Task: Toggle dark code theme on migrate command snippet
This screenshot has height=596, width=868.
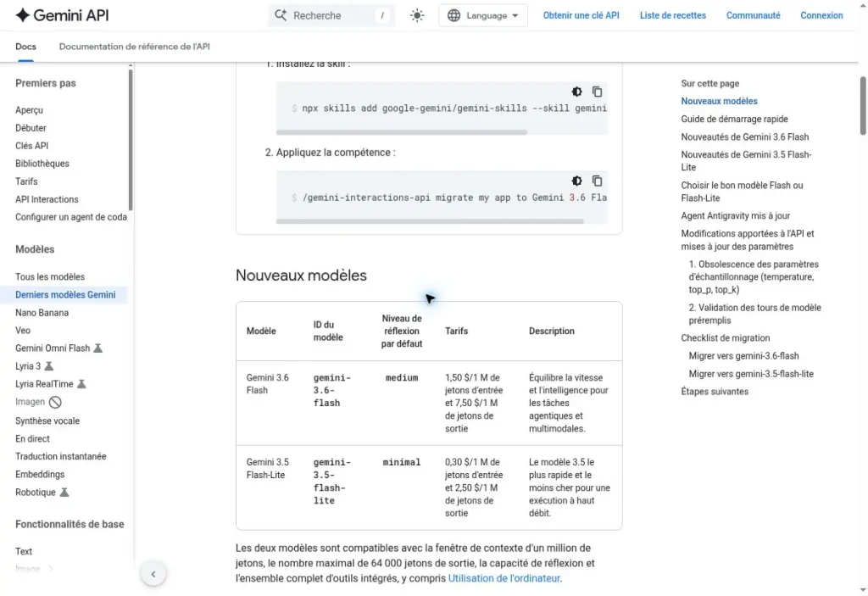Action: pos(576,181)
